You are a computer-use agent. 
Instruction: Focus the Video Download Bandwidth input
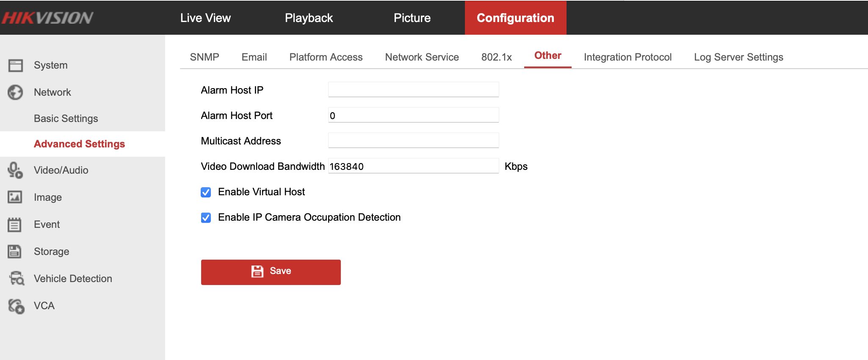click(413, 166)
